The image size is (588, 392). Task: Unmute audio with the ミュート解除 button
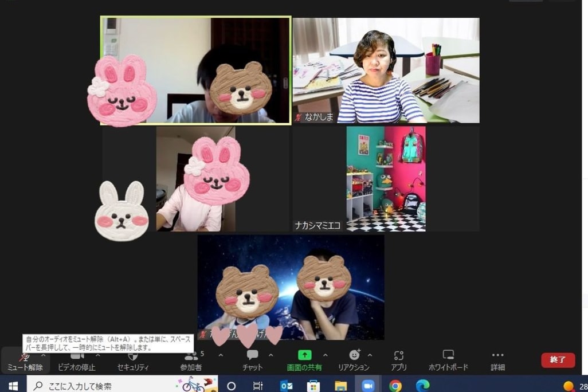[x=25, y=361]
